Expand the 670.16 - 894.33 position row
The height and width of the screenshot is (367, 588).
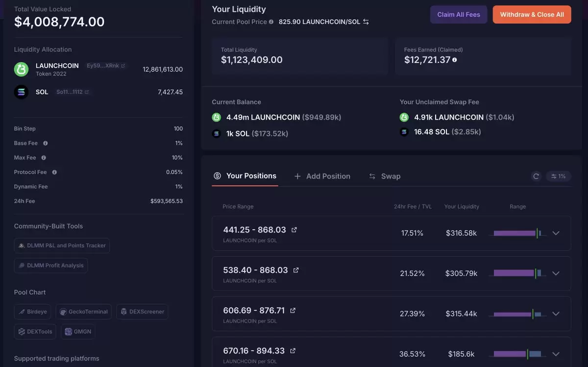556,354
